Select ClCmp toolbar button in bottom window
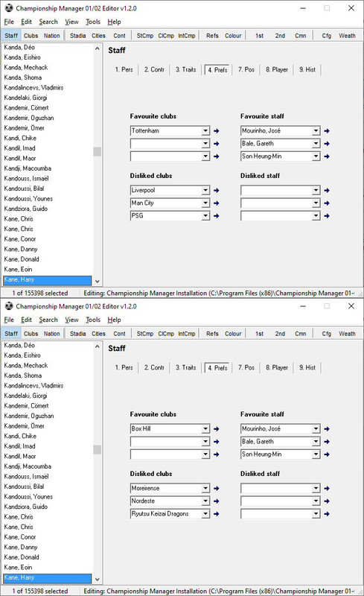The height and width of the screenshot is (596, 364). click(x=166, y=334)
